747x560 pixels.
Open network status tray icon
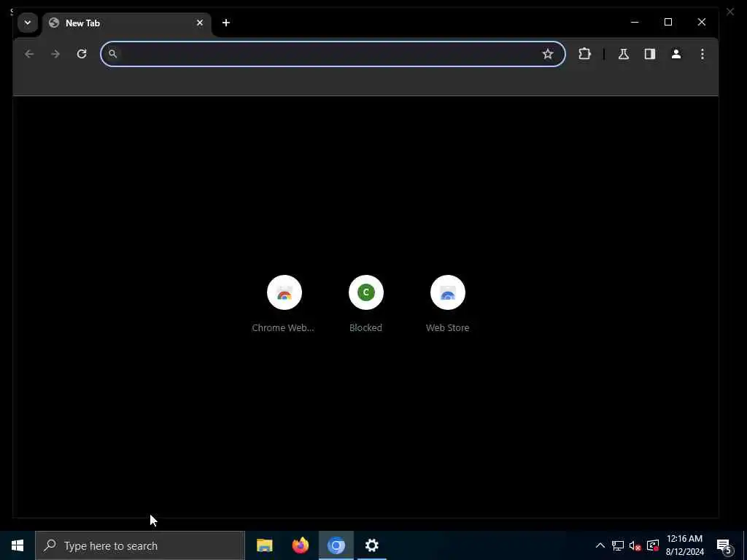click(x=618, y=545)
